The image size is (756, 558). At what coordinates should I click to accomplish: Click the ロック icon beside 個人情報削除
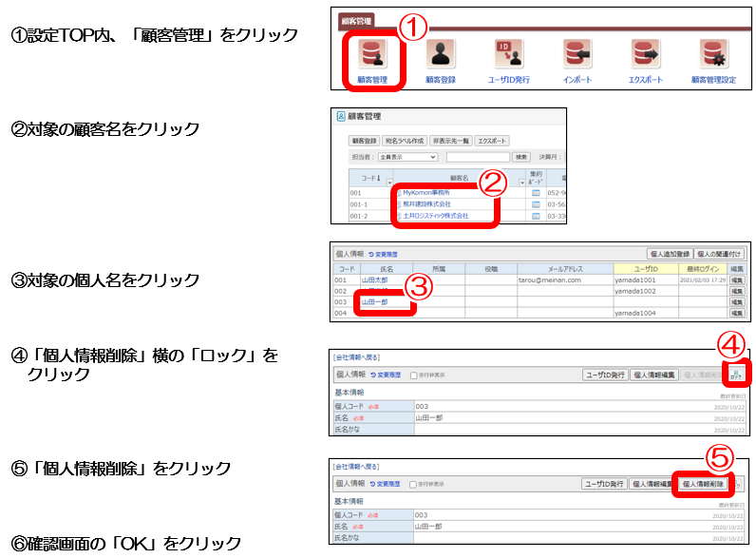point(736,375)
